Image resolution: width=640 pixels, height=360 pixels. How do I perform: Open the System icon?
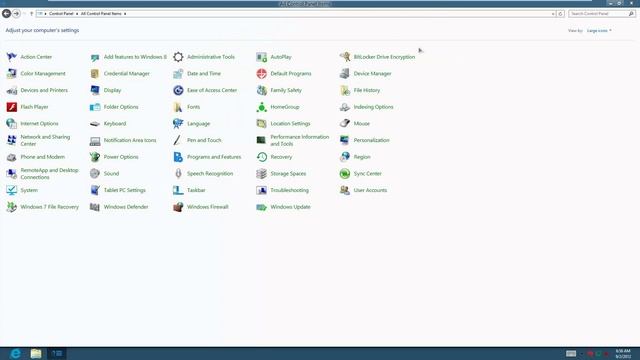(x=11, y=190)
